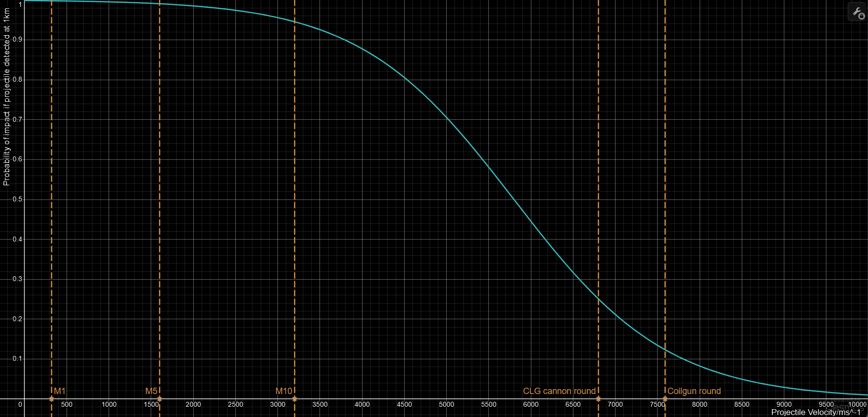Click the x-axis tick label 7500
Viewport: 868px width, 417px height.
click(658, 404)
